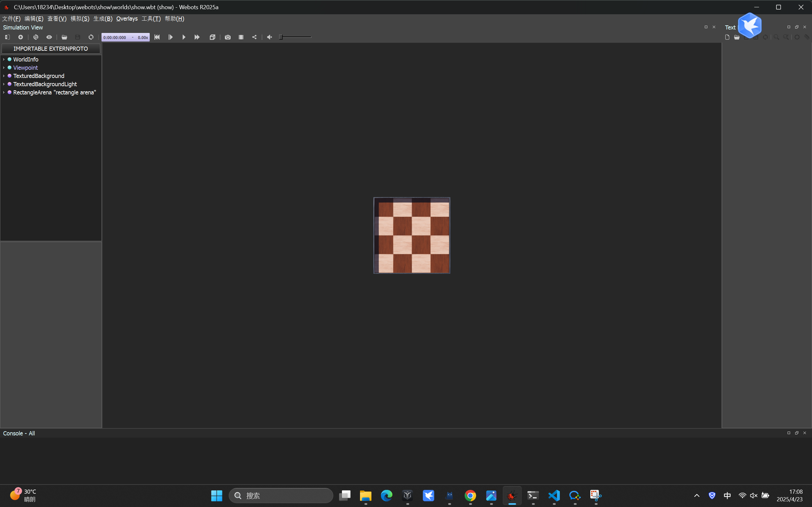
Task: Open the 模拟(S) simulation menu
Action: click(80, 19)
